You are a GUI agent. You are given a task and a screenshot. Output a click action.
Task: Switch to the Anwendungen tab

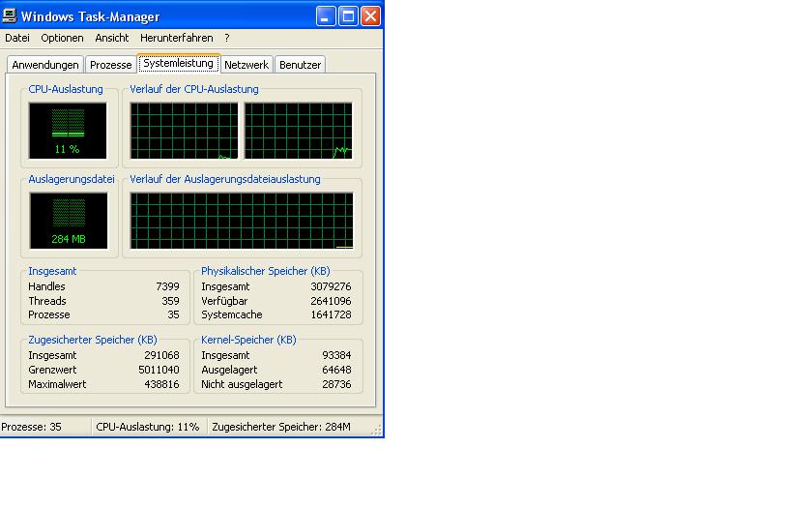click(x=45, y=65)
